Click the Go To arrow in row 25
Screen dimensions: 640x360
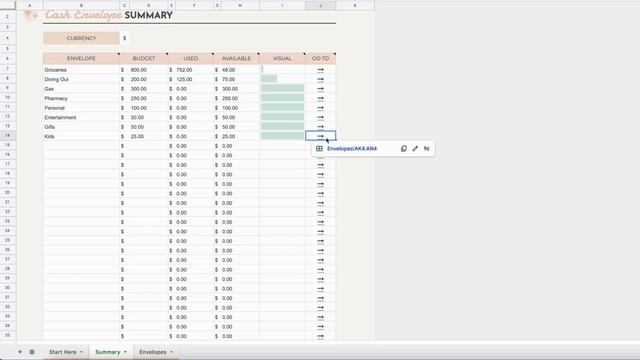pyautogui.click(x=320, y=241)
